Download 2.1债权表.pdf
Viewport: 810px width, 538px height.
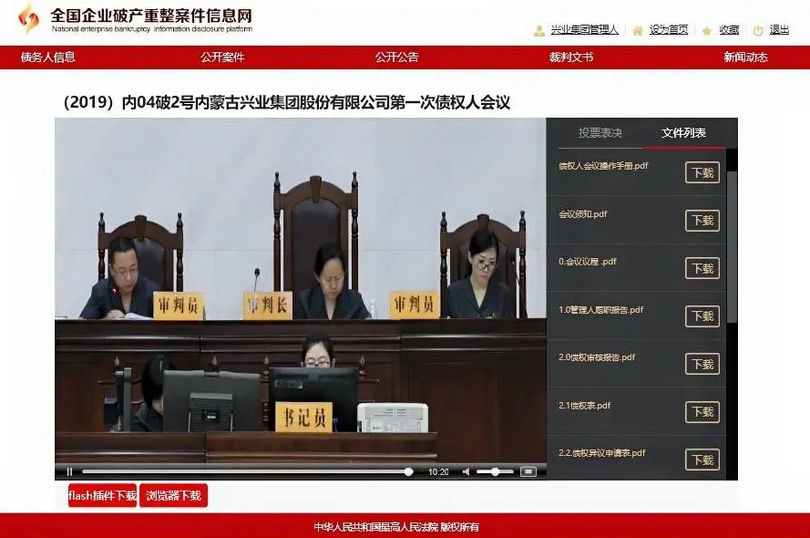click(702, 412)
